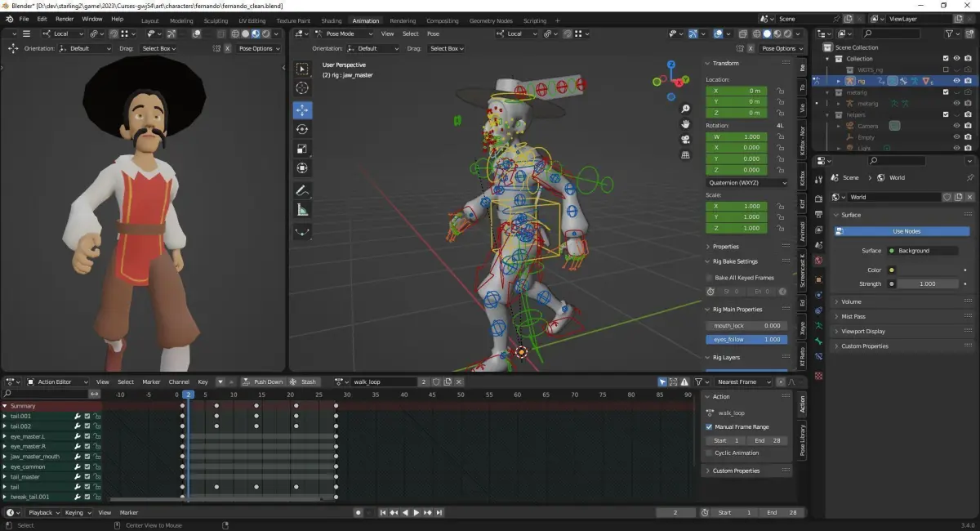Click the eyes_follow slider
980x531 pixels.
coord(746,339)
